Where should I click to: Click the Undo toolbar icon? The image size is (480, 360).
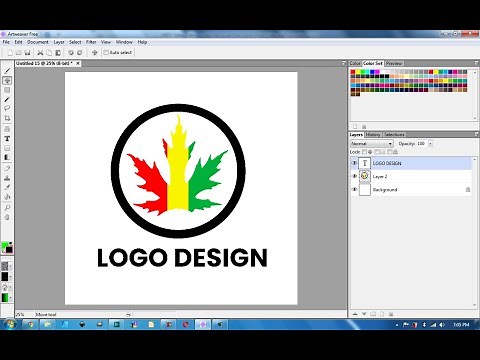point(71,53)
